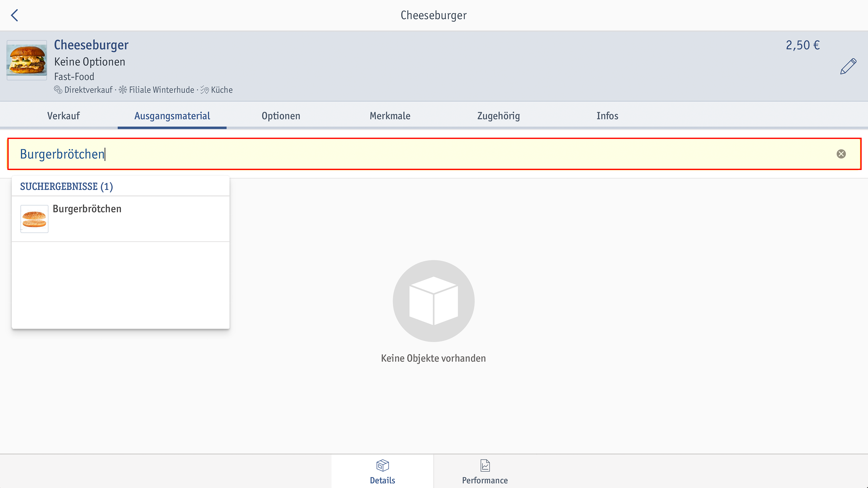Focus the Burgerbrötchen search field
Viewport: 868px width, 488px height.
[434, 154]
